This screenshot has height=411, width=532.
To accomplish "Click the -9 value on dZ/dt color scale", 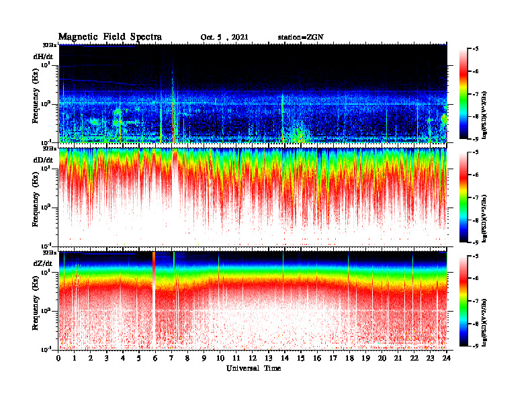I will click(476, 346).
